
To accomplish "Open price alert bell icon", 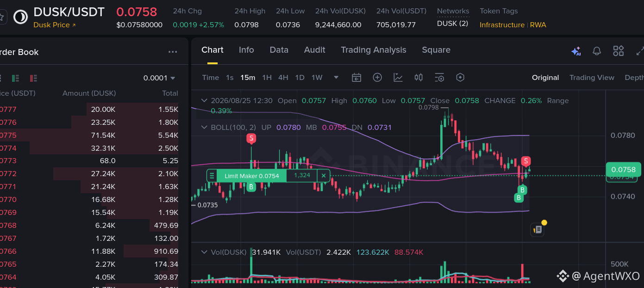I will coord(597,51).
